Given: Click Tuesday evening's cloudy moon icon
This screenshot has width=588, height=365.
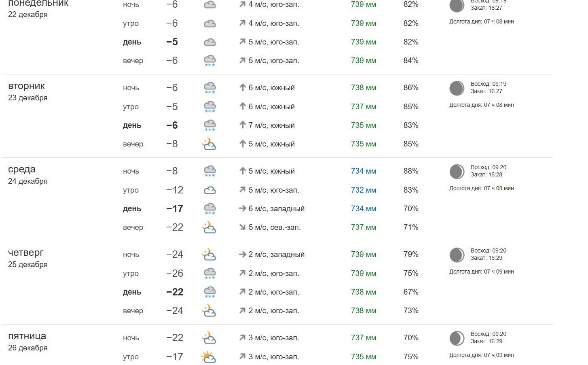Looking at the screenshot, I should (209, 144).
